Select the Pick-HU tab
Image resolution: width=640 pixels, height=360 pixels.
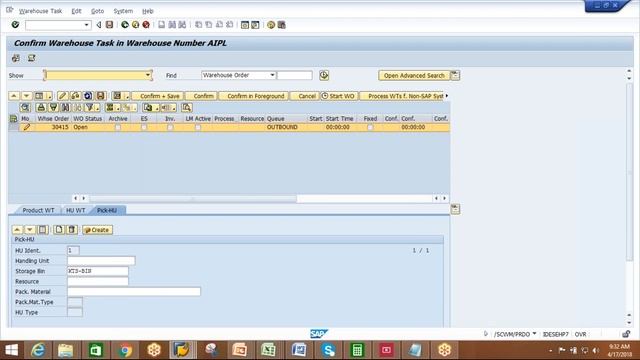[x=107, y=210]
